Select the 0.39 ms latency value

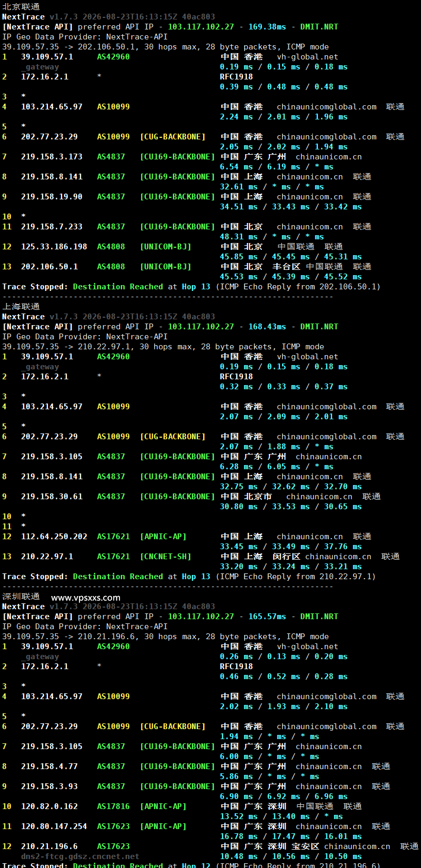pos(236,87)
